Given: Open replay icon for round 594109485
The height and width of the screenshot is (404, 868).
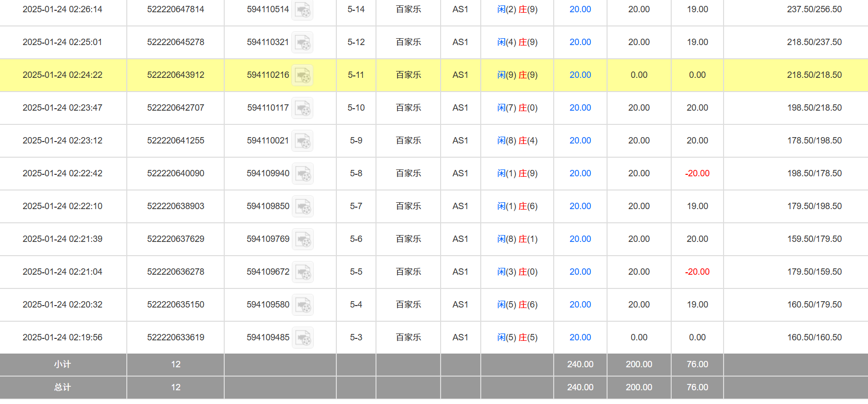Looking at the screenshot, I should click(x=303, y=338).
